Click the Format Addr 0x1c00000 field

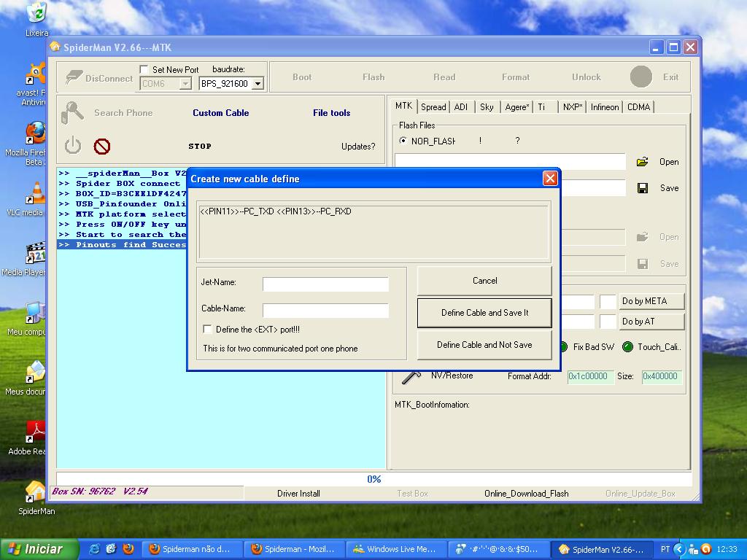click(590, 377)
